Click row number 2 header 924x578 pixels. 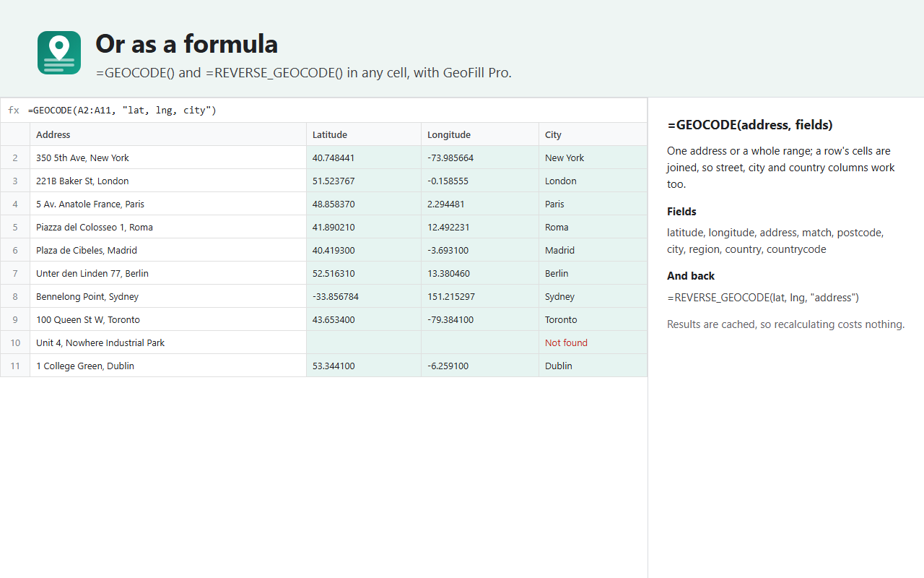(x=15, y=158)
